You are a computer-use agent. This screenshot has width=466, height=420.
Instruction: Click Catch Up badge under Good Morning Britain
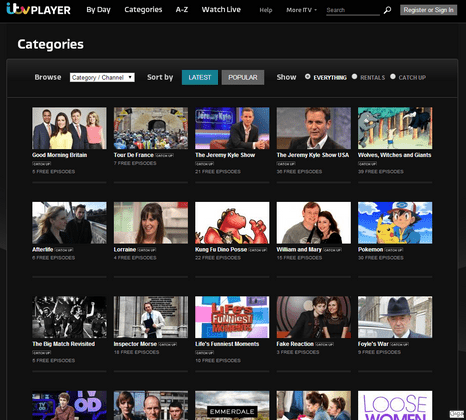(42, 164)
